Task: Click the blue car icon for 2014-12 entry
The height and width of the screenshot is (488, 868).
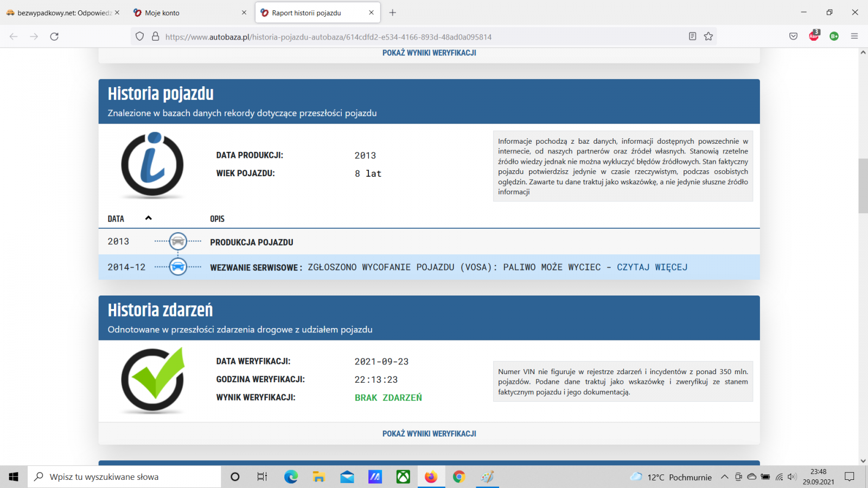Action: point(178,267)
